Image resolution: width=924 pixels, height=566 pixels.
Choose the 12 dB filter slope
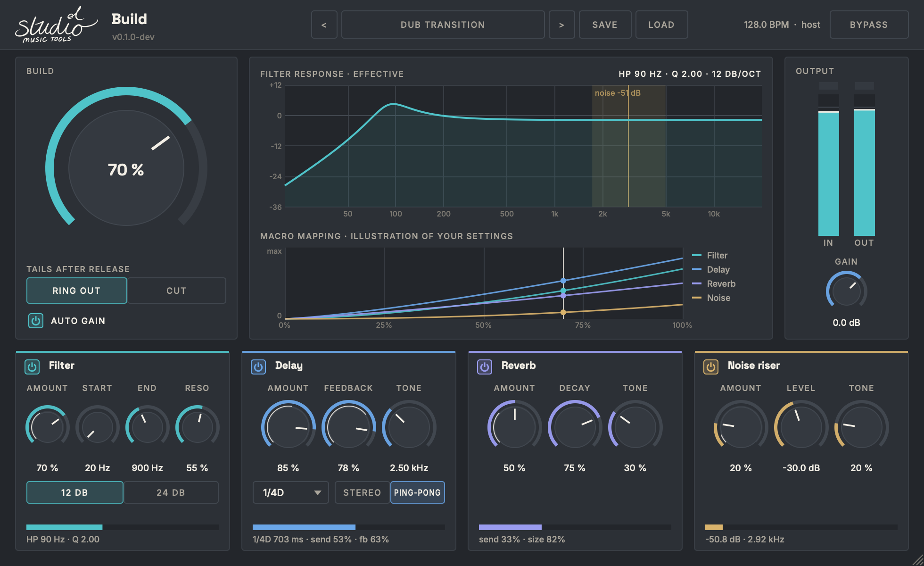(x=75, y=492)
